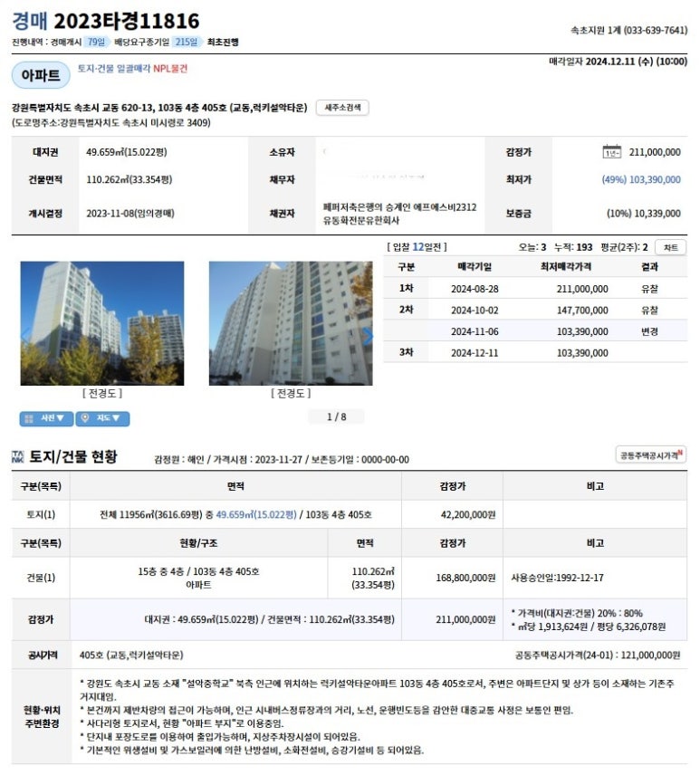Image resolution: width=700 pixels, height=775 pixels.
Task: Click 최초진행 status text
Action: coord(223,42)
